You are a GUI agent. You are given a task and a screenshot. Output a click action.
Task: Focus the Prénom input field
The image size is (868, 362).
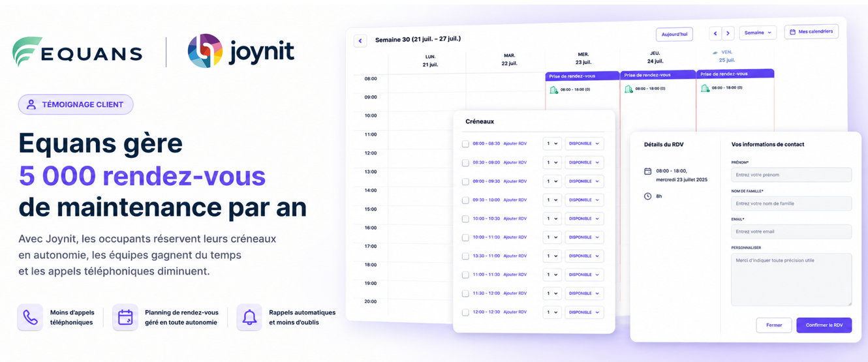pos(791,175)
